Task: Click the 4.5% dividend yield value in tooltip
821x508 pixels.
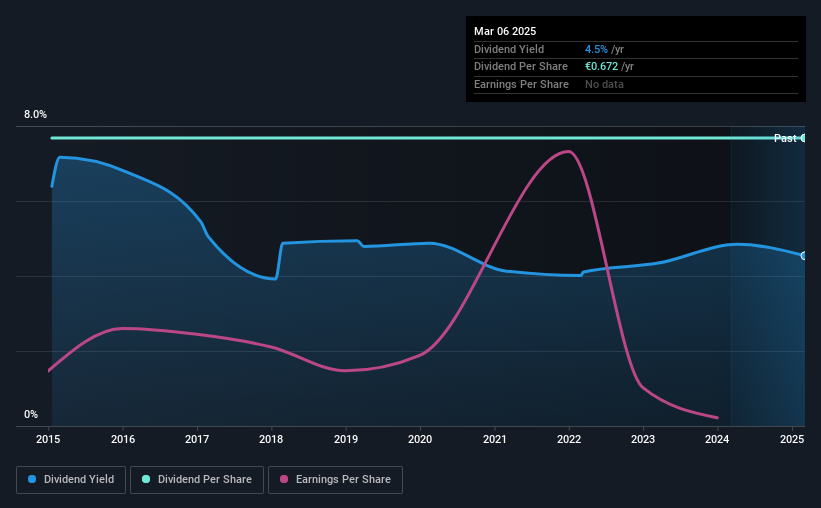Action: 596,49
